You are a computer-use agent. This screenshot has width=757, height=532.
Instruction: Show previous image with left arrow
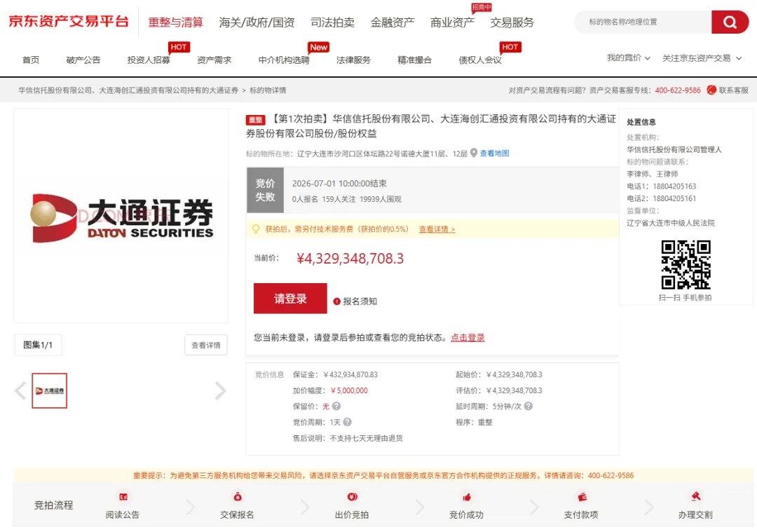coord(20,390)
